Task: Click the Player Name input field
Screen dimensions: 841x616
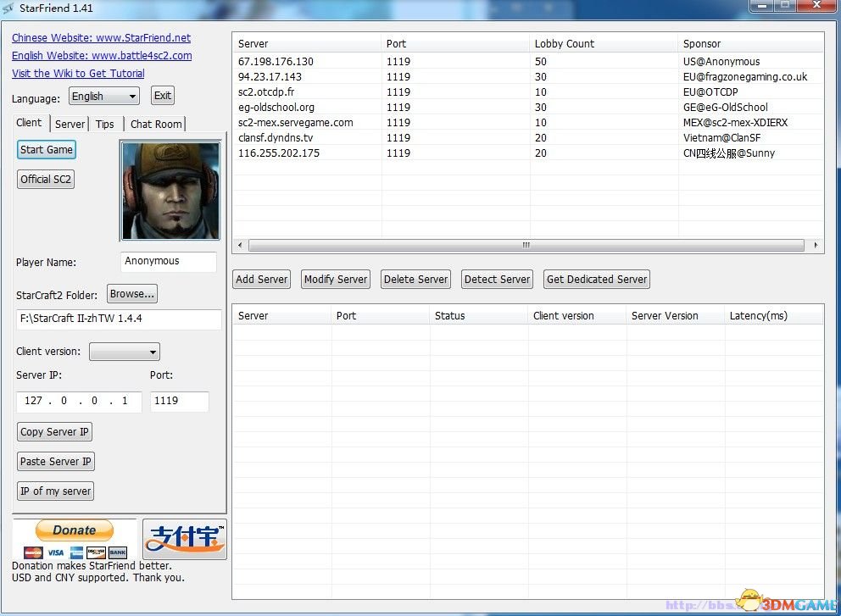Action: point(169,262)
